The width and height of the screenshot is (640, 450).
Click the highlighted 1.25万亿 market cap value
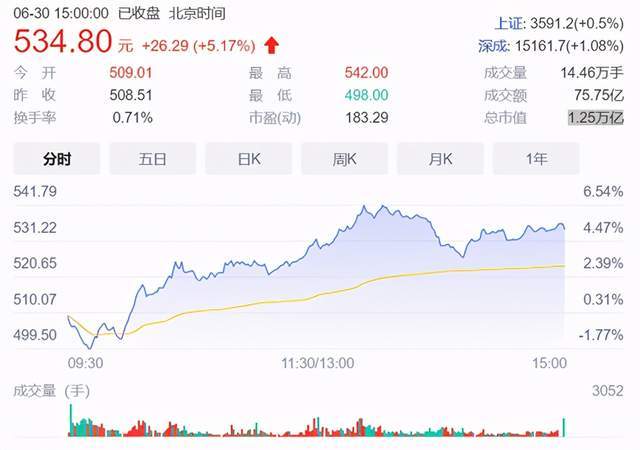point(596,118)
